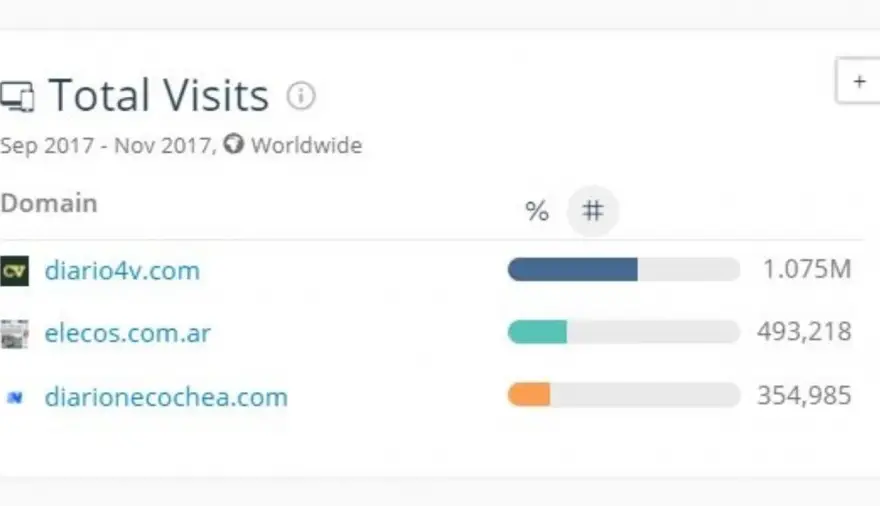880x506 pixels.
Task: Click the teal elecos.com.ar visits bar
Action: coord(537,332)
